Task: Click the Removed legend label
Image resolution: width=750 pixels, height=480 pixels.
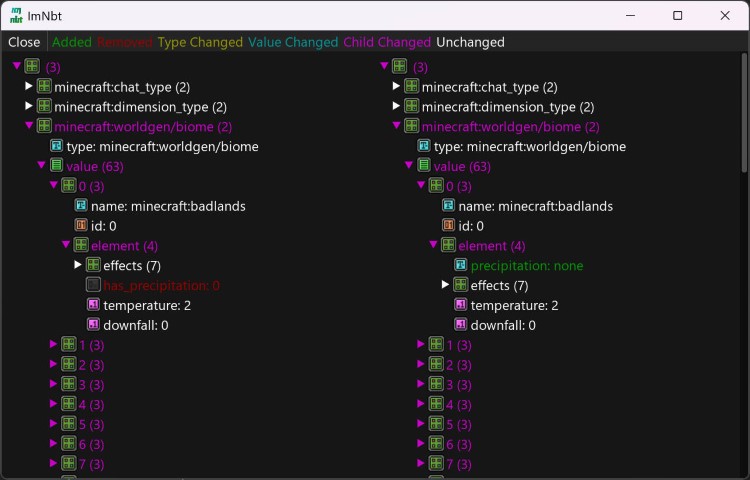Action: 125,42
